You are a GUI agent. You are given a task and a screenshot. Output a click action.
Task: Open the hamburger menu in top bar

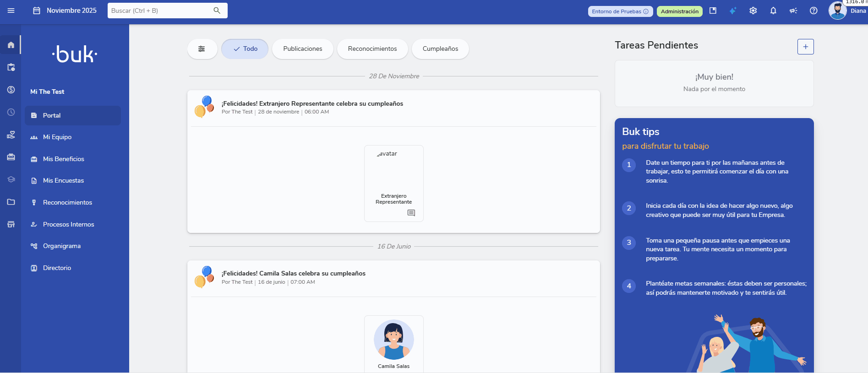(11, 11)
